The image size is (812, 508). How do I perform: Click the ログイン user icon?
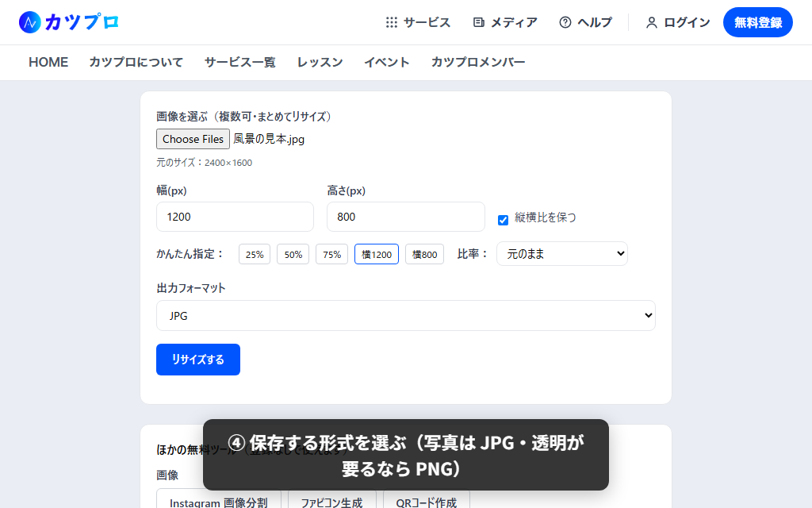[x=652, y=22]
